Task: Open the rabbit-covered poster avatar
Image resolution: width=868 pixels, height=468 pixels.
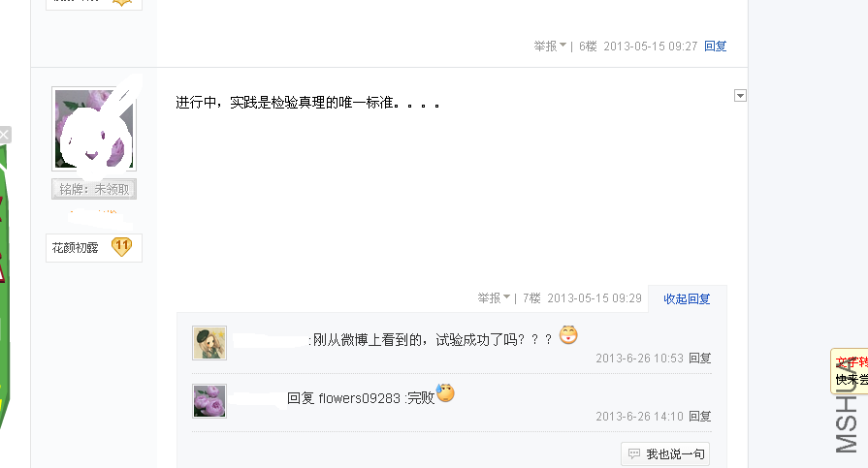Action: pyautogui.click(x=94, y=128)
